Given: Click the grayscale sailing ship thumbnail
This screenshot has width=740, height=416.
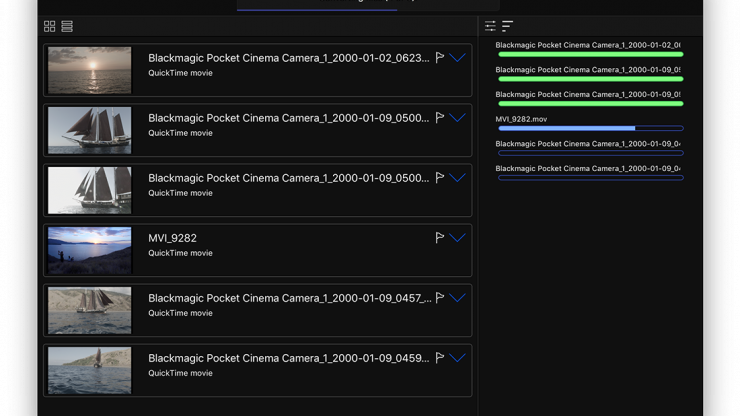Looking at the screenshot, I should pos(89,190).
